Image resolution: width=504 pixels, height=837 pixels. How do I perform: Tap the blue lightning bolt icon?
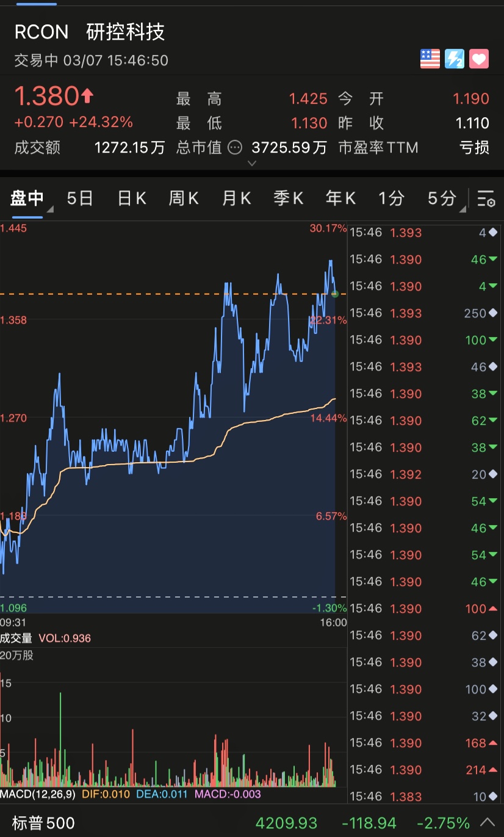pyautogui.click(x=455, y=59)
